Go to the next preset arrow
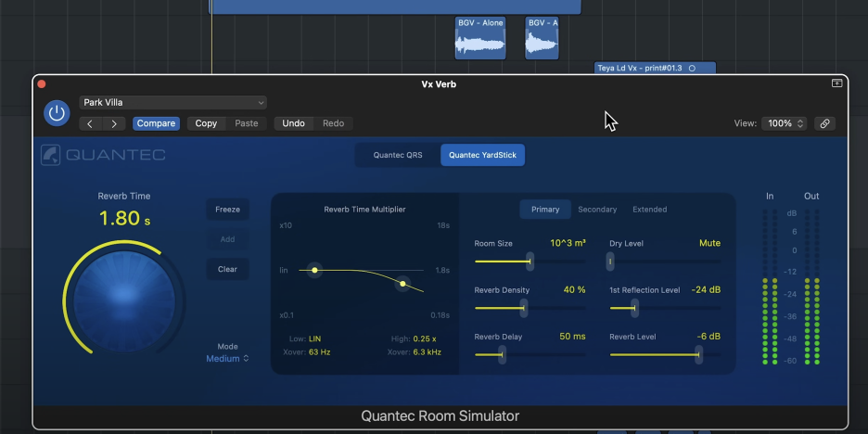 [x=114, y=123]
